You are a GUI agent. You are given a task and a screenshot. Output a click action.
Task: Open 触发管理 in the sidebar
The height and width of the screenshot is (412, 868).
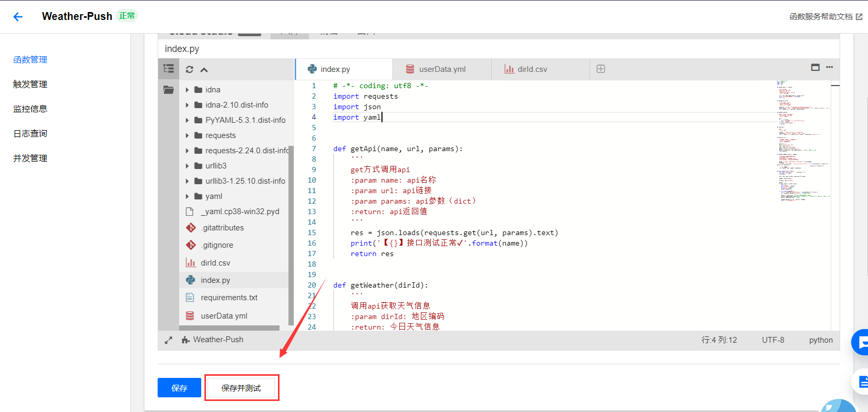(x=30, y=84)
